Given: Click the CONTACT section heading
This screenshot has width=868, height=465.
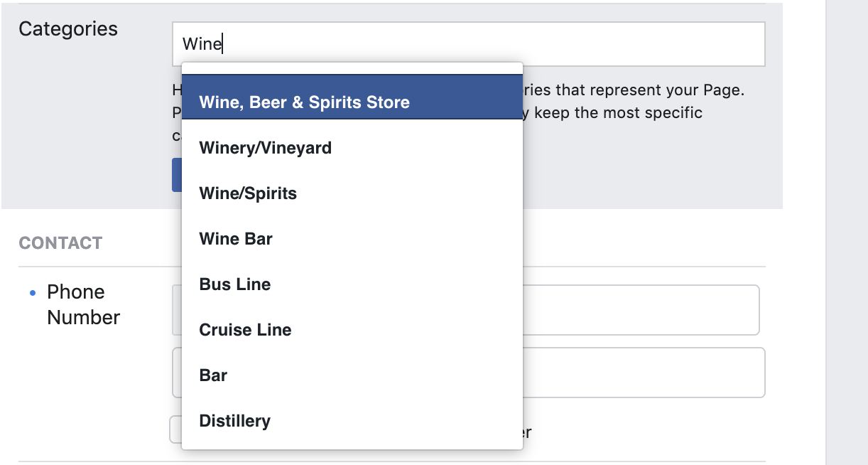Looking at the screenshot, I should [x=60, y=243].
